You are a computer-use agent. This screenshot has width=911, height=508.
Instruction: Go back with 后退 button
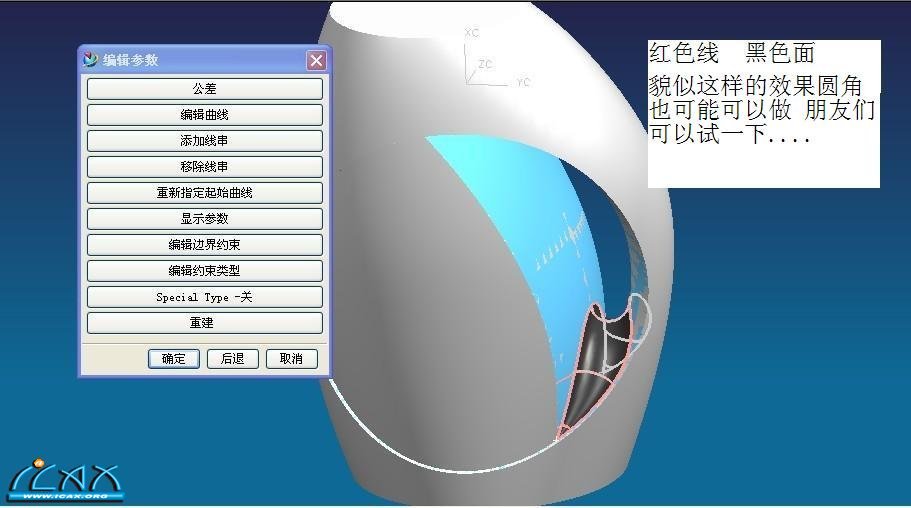232,359
